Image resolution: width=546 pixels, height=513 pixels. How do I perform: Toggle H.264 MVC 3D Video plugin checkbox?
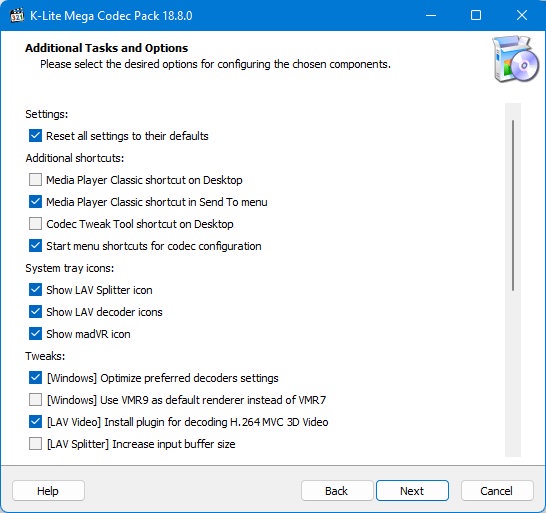[35, 421]
